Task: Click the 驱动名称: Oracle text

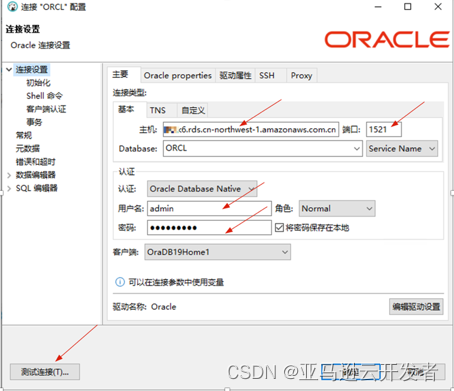Action: tap(144, 307)
